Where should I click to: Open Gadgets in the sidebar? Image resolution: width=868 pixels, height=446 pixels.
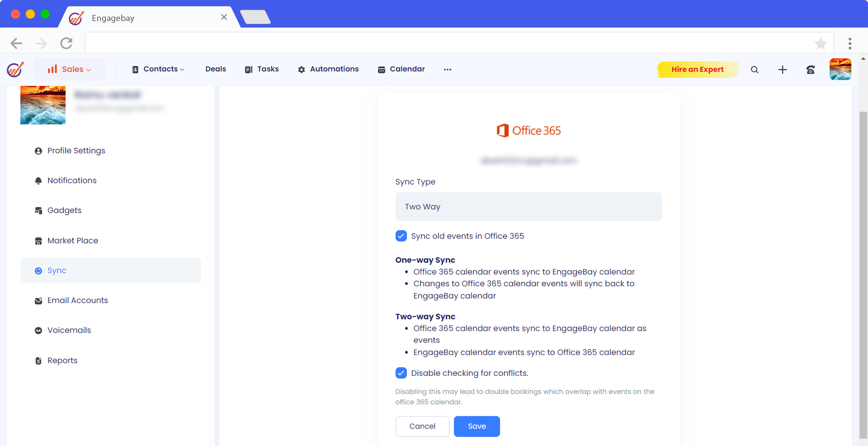point(111,210)
